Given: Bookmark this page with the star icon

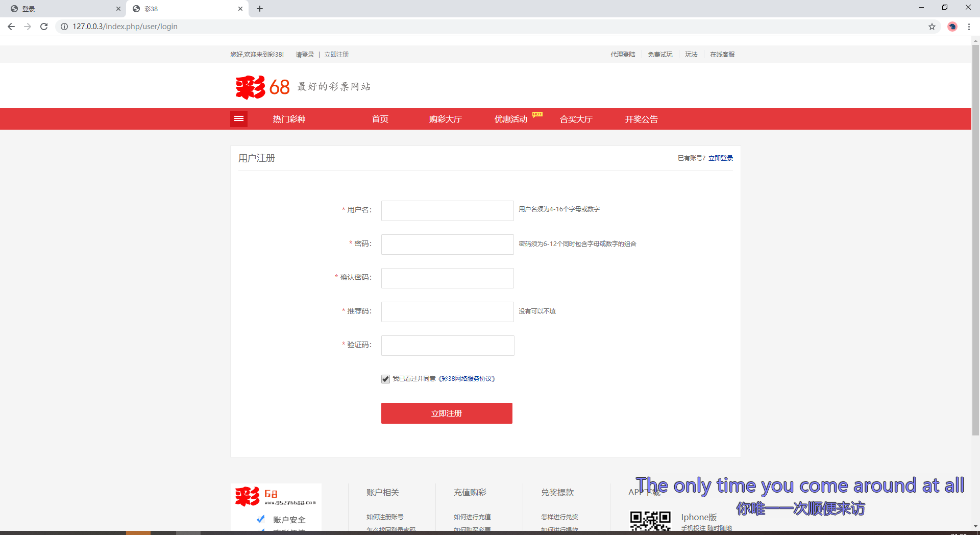Looking at the screenshot, I should pos(932,27).
